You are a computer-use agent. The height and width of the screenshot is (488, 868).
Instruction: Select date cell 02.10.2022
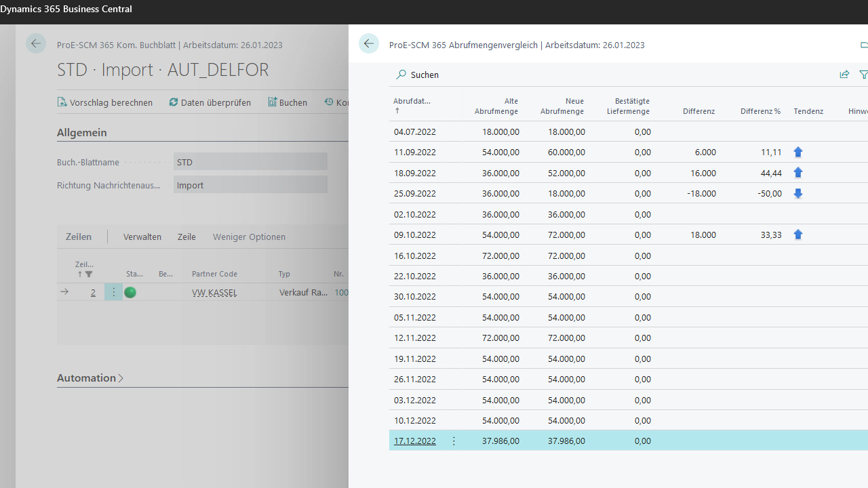(x=415, y=214)
